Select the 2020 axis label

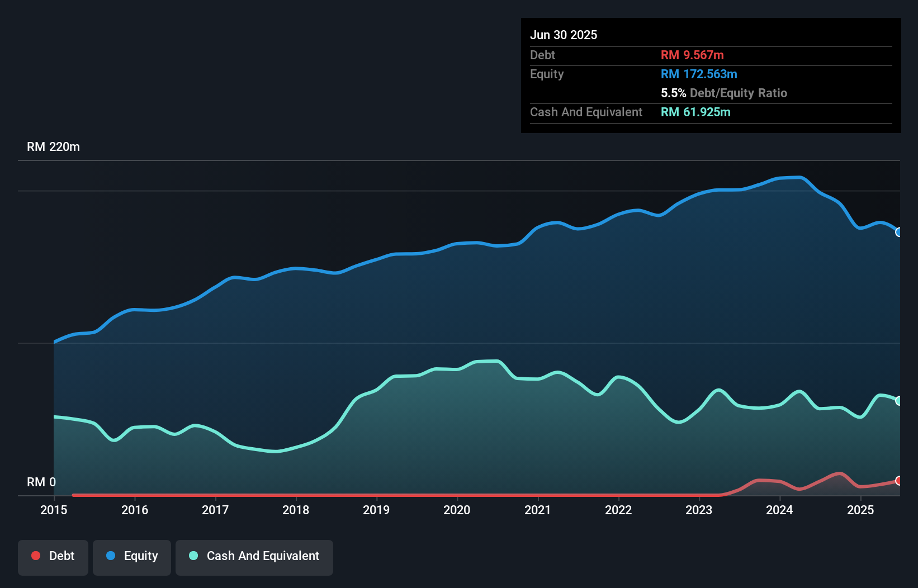457,510
